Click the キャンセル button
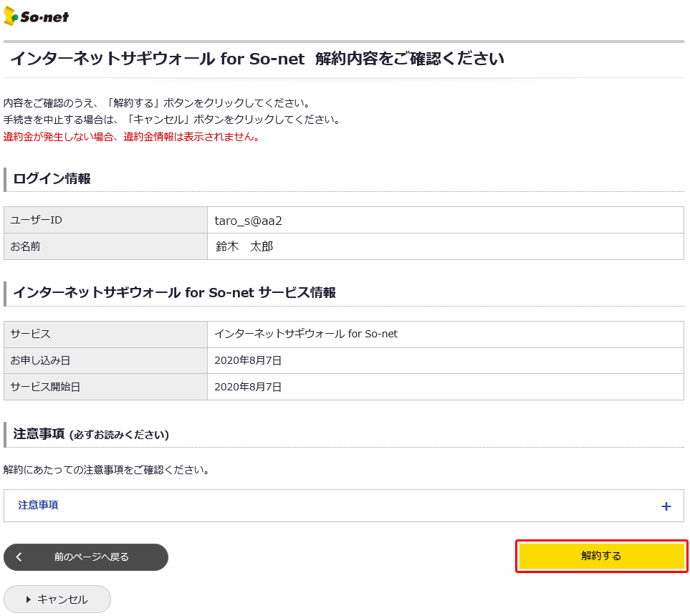This screenshot has width=690, height=616. (x=57, y=600)
